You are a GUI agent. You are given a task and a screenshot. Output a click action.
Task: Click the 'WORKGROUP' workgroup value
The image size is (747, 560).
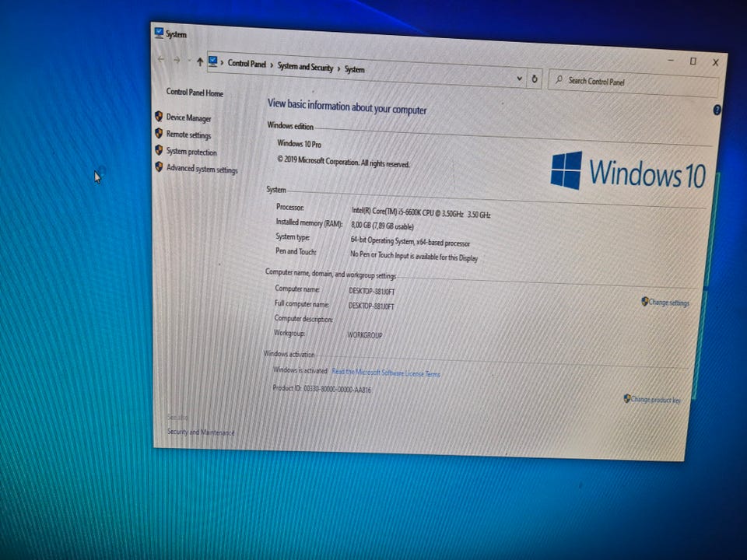pyautogui.click(x=364, y=335)
